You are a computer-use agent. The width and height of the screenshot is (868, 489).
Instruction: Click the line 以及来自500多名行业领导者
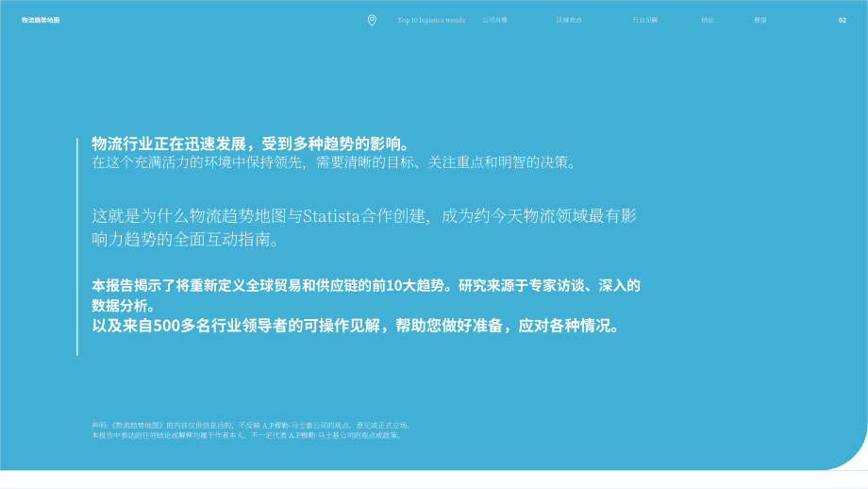click(356, 326)
